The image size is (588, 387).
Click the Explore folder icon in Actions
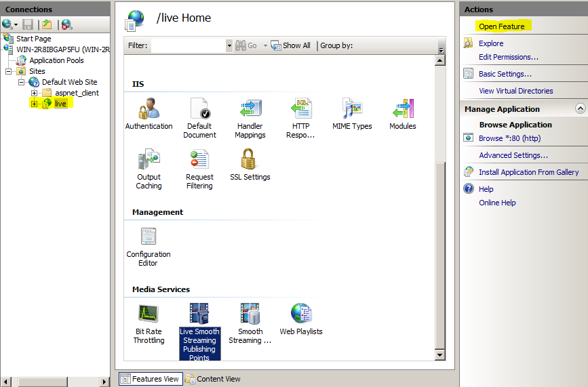[468, 43]
